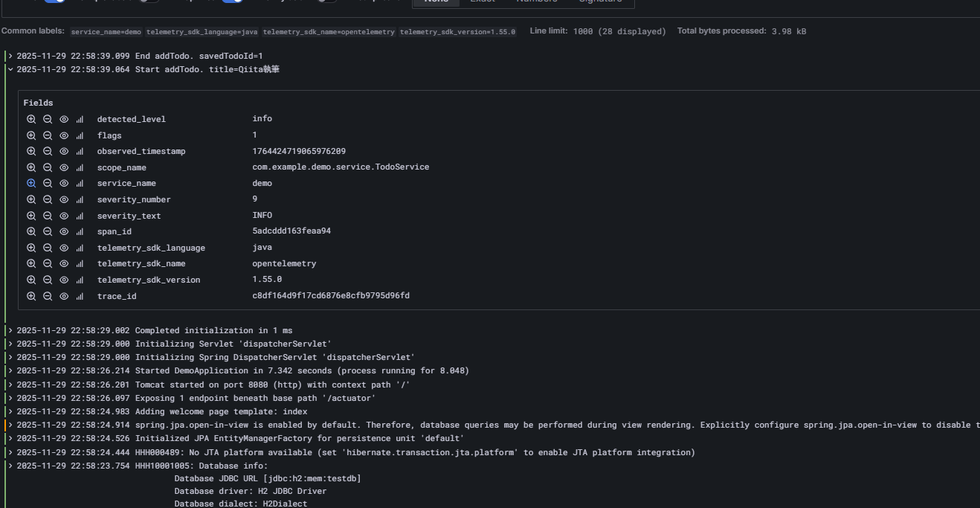
Task: Expand 'Tomcat started on port 8080' row chevron
Action: click(x=10, y=385)
